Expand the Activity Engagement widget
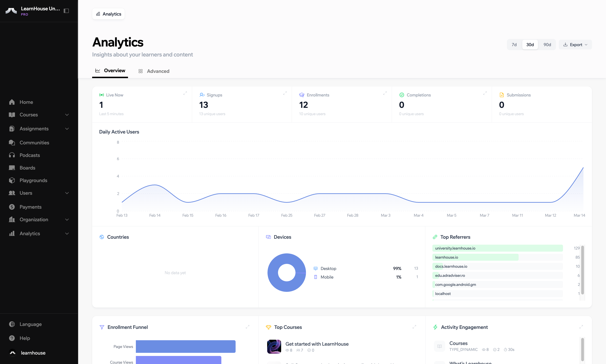The width and height of the screenshot is (606, 364). click(581, 327)
